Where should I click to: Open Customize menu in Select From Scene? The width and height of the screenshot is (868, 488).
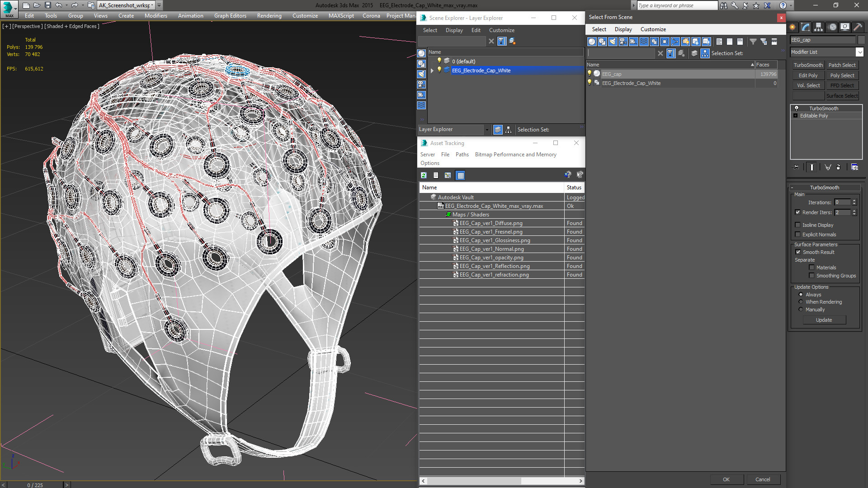pyautogui.click(x=653, y=29)
